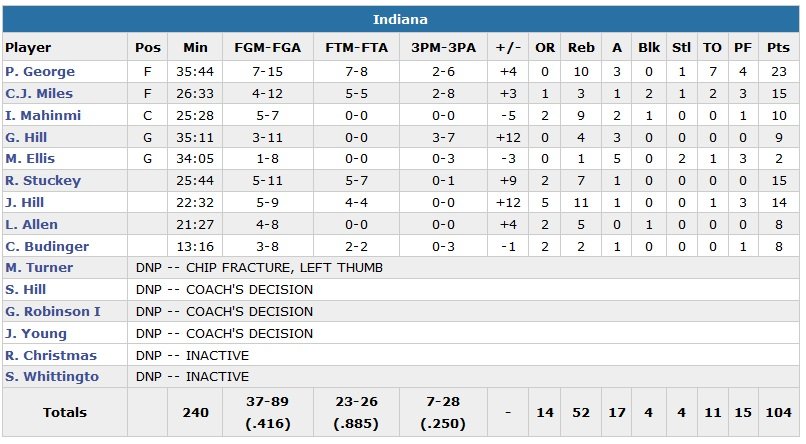Open R. Stuckey player profile
The height and width of the screenshot is (444, 806).
(x=43, y=181)
